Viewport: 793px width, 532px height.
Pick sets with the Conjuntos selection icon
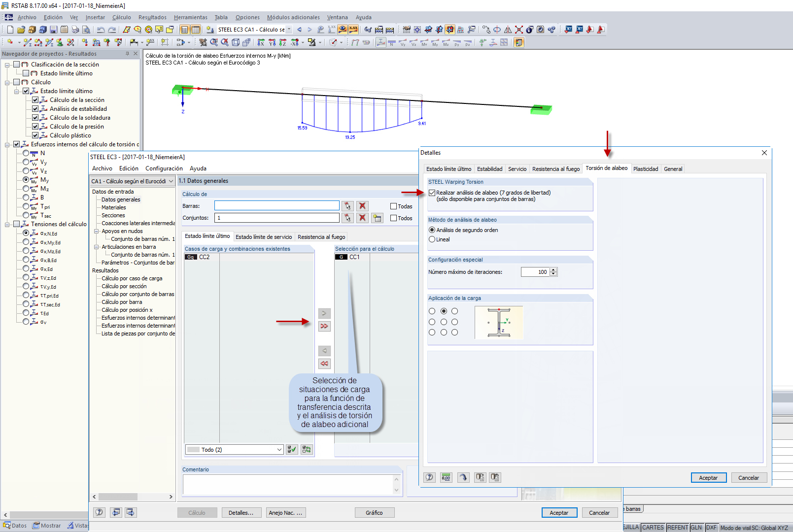[348, 218]
